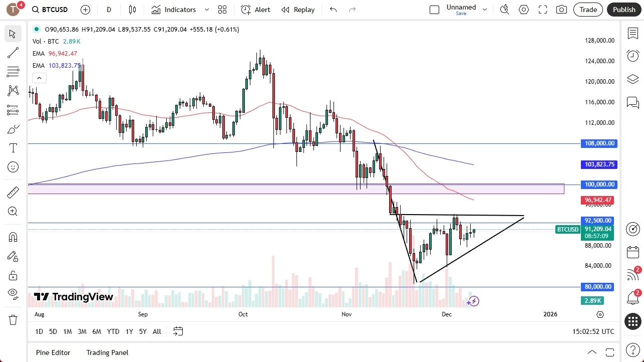
Task: Open the Trading Panel tab
Action: pos(107,352)
